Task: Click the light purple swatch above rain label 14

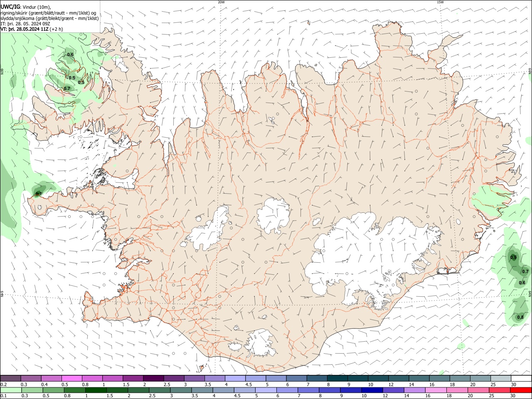Action: click(x=414, y=390)
